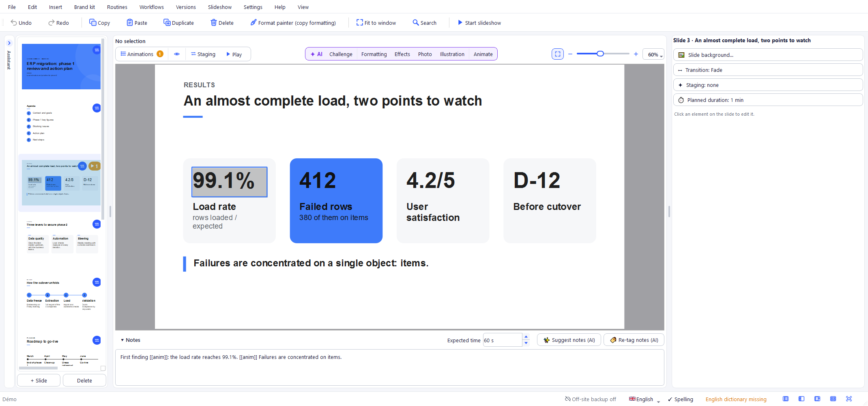Click the fit-to-frame zoom icon

click(558, 54)
